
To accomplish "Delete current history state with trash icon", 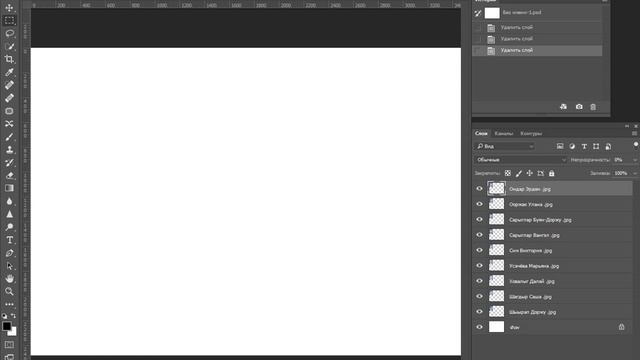I will [x=593, y=107].
